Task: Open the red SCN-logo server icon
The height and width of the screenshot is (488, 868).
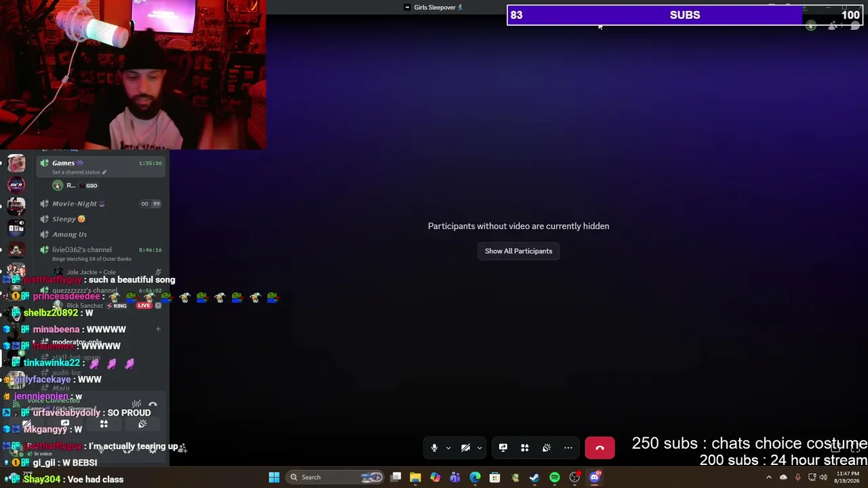Action: coord(16,184)
